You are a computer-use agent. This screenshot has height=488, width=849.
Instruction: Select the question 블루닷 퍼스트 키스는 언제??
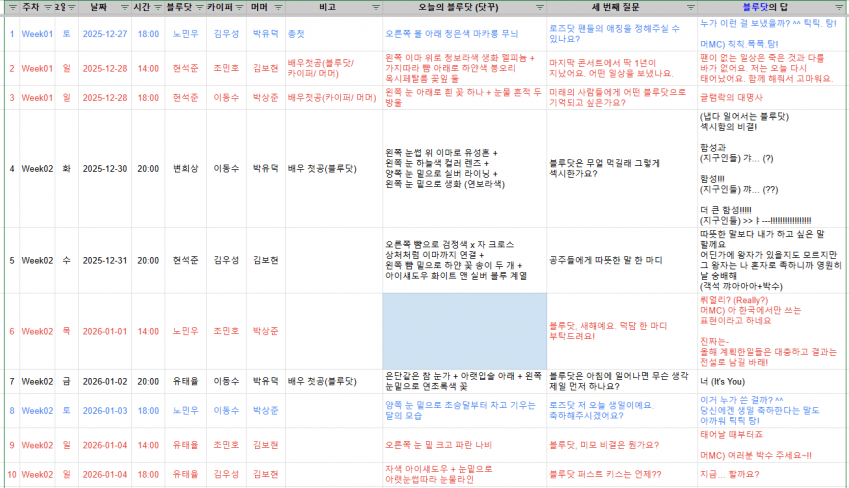[622, 474]
